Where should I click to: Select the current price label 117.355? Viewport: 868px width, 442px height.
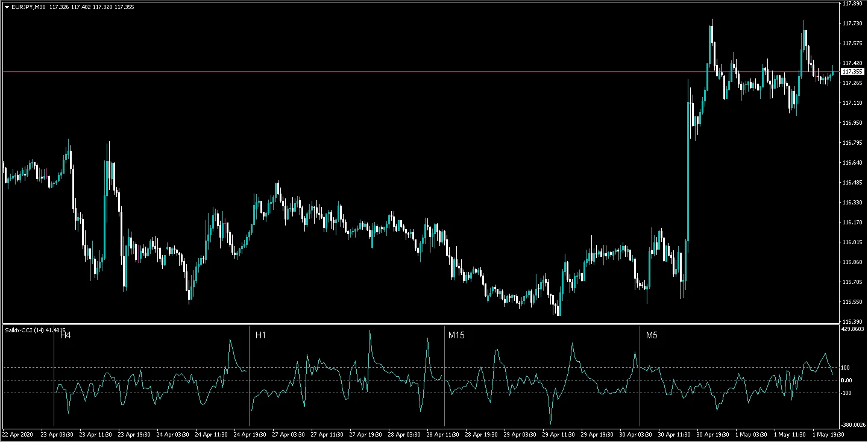click(852, 72)
